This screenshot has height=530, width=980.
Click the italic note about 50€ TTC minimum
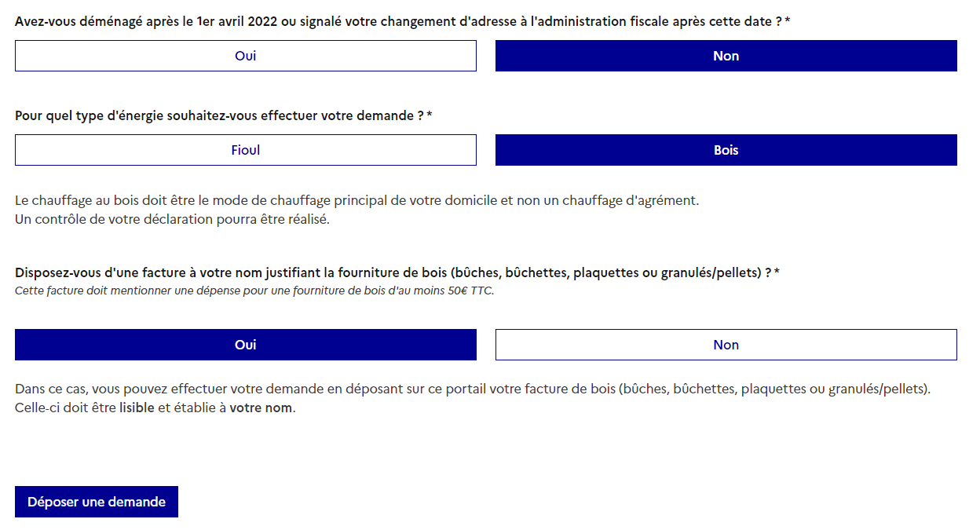(254, 291)
